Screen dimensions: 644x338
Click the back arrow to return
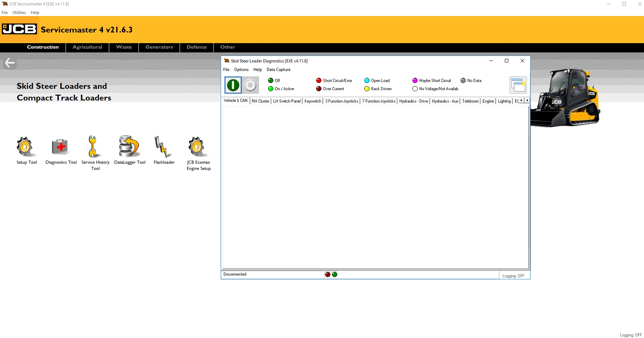tap(9, 63)
